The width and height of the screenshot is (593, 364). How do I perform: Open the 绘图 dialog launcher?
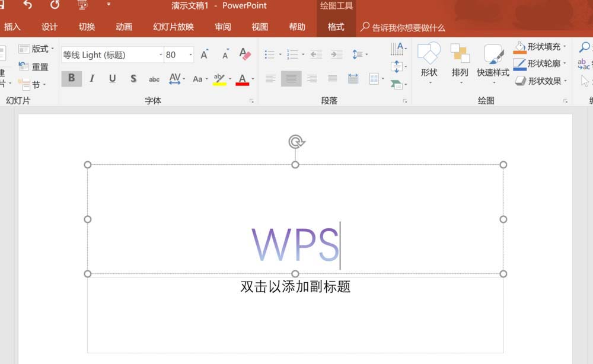click(565, 101)
